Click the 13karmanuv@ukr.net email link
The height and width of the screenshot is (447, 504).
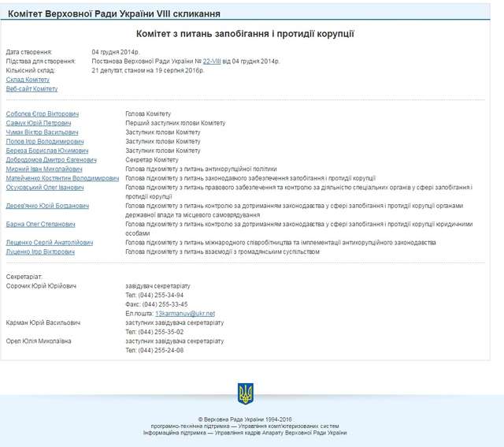click(185, 314)
